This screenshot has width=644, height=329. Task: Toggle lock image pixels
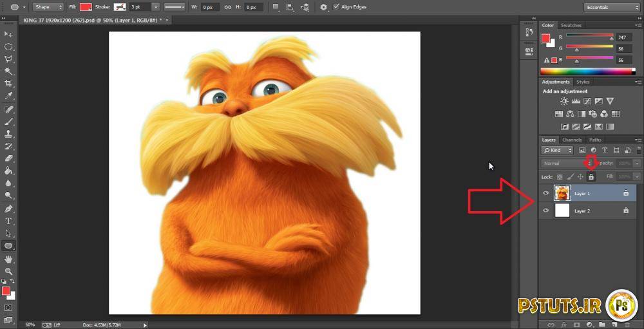[x=570, y=177]
